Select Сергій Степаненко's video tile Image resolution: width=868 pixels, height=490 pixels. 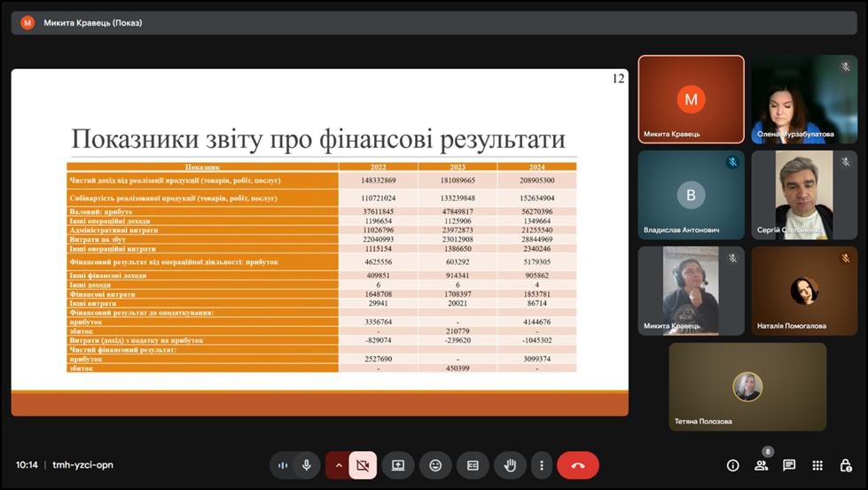pyautogui.click(x=804, y=195)
